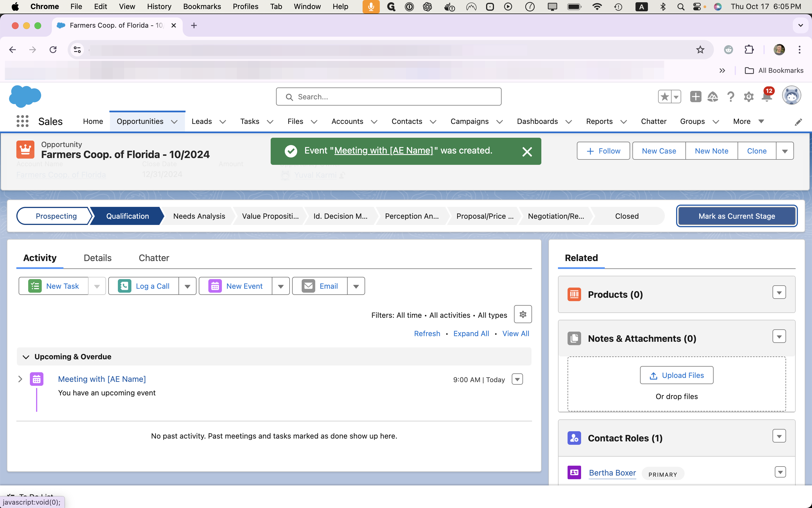Expand the More navigation menu
This screenshot has height=508, width=812.
[x=749, y=121]
